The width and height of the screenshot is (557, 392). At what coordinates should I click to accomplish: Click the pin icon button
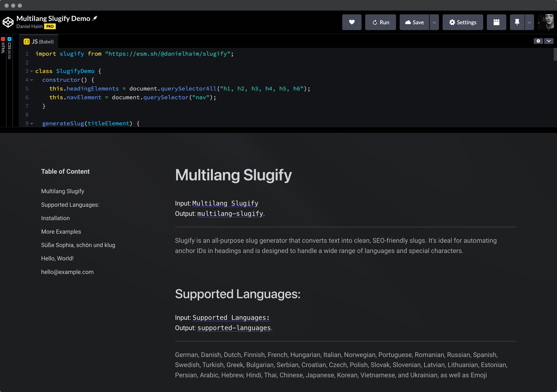click(517, 22)
